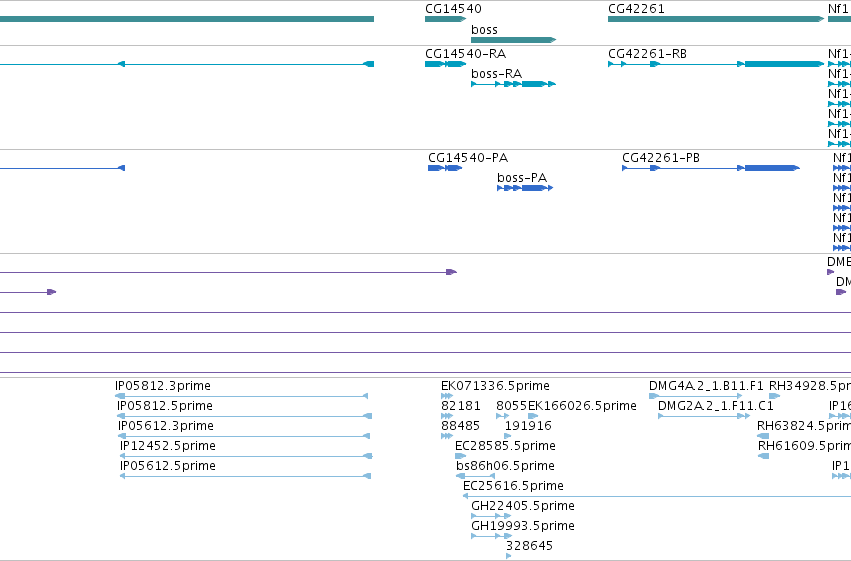Click the DMG4A2_1.B11.F1 label
Image resolution: width=851 pixels, height=561 pixels.
coord(706,386)
